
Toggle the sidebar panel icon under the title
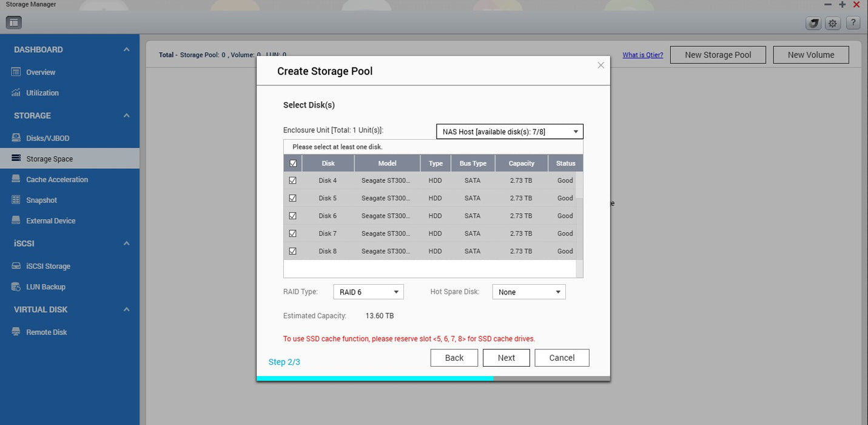(13, 23)
